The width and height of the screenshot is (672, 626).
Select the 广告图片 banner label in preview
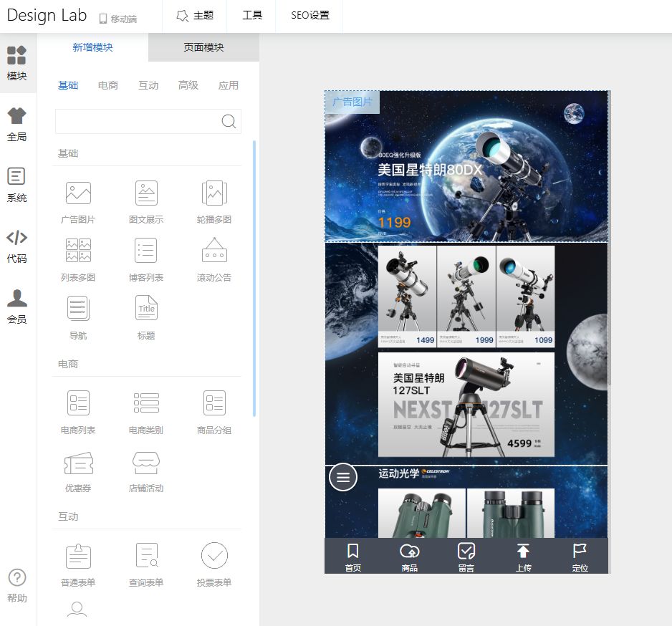[352, 102]
